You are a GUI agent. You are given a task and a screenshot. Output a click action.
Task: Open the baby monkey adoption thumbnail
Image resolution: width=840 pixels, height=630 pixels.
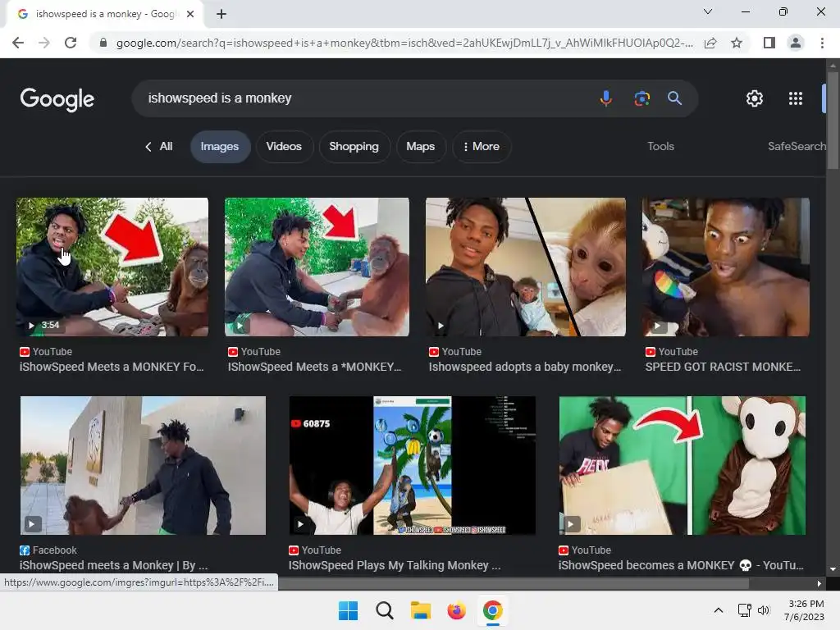pos(526,267)
